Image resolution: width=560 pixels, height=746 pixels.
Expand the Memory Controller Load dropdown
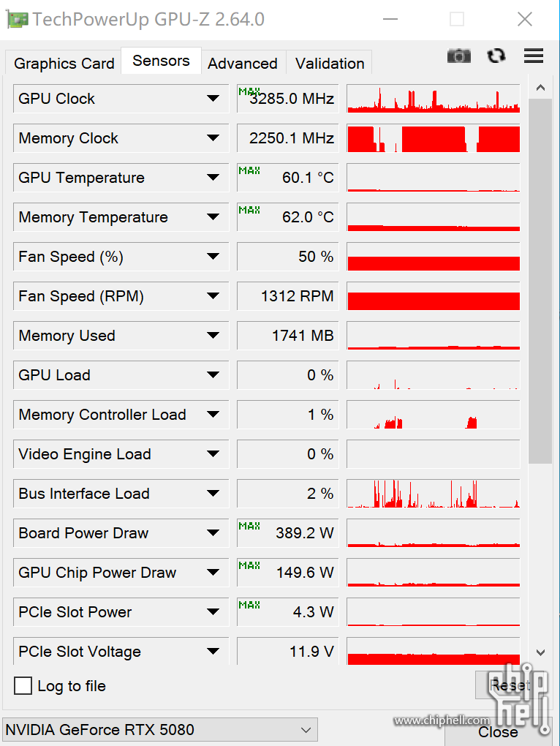coord(213,415)
